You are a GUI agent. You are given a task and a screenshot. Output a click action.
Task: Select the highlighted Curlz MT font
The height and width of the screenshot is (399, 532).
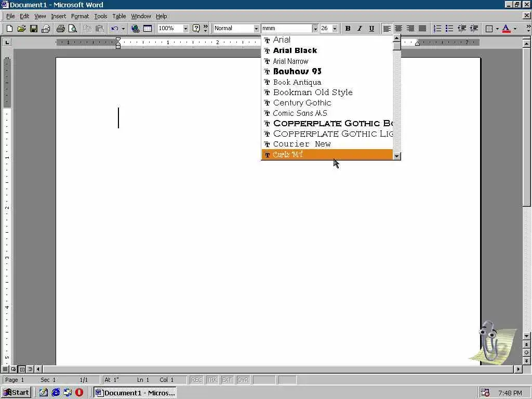point(327,154)
